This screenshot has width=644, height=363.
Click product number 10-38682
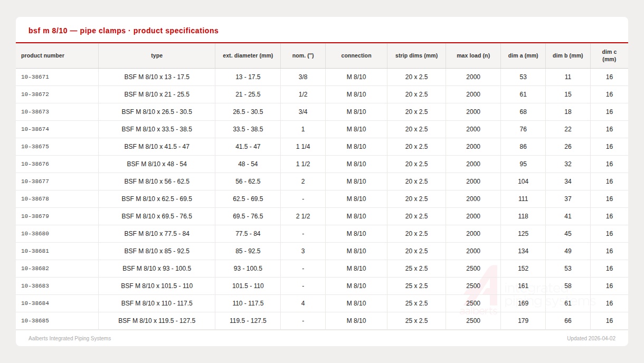pyautogui.click(x=35, y=269)
